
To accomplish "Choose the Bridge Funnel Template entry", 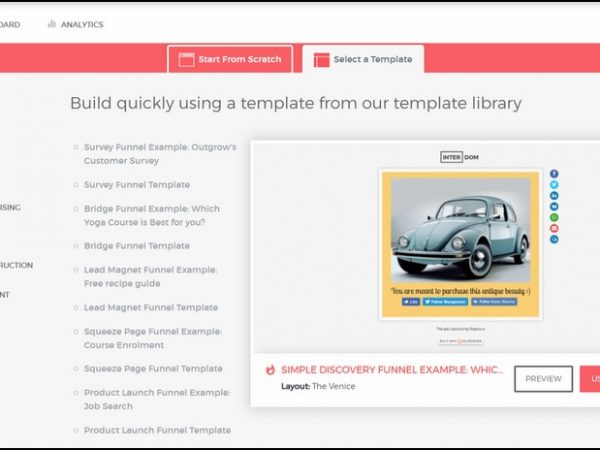I will [x=136, y=246].
